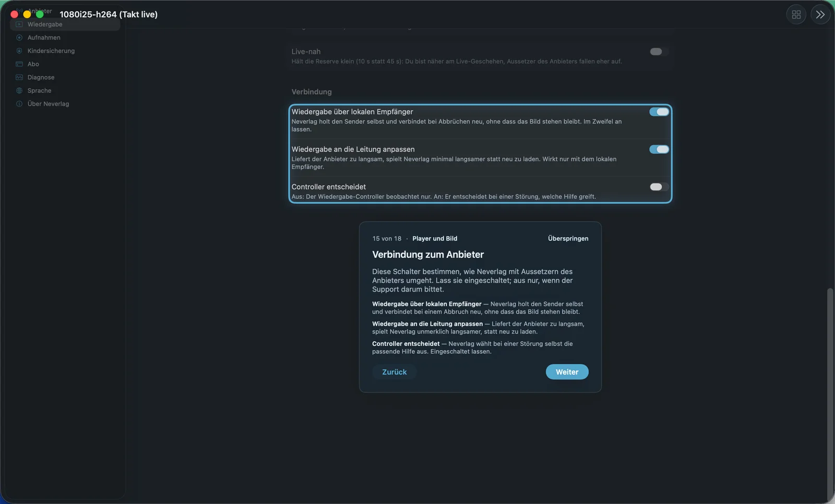Click the 'Player und Bild' chapter label

435,238
